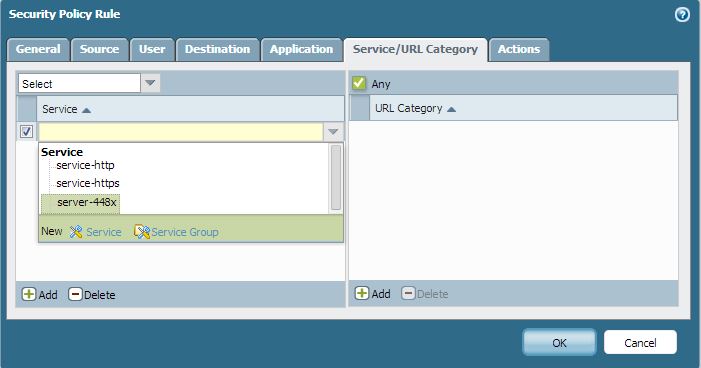Click the New Service wrench icon
This screenshot has height=368, width=701.
point(76,232)
